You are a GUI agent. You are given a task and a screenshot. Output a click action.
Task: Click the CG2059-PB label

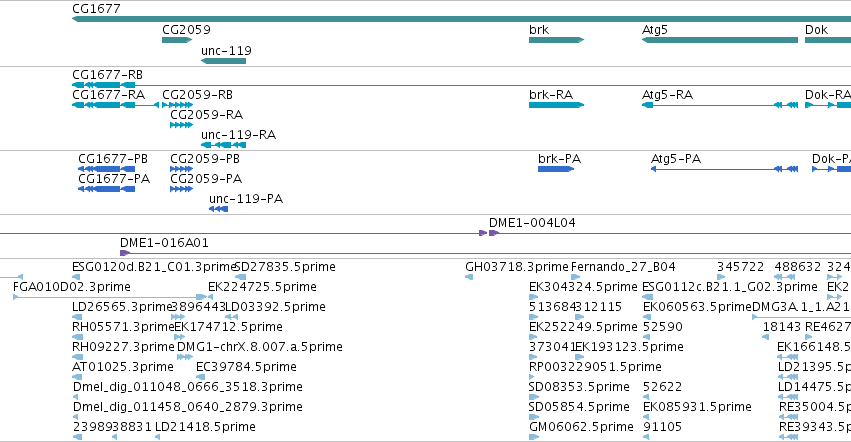pyautogui.click(x=205, y=159)
